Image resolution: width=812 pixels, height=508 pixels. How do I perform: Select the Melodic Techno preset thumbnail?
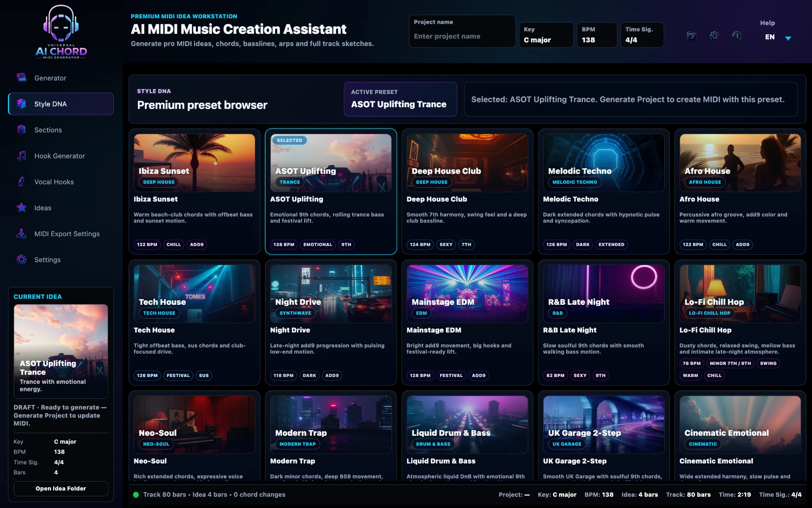tap(603, 163)
